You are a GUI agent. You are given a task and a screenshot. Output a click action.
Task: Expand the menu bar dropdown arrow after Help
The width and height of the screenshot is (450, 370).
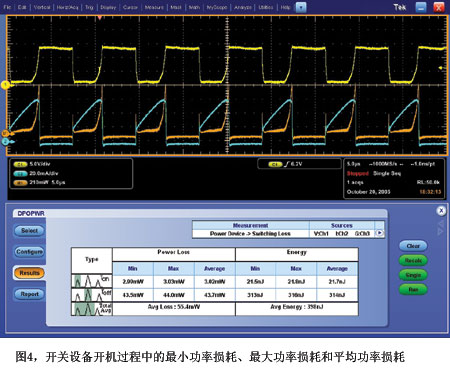coord(301,7)
